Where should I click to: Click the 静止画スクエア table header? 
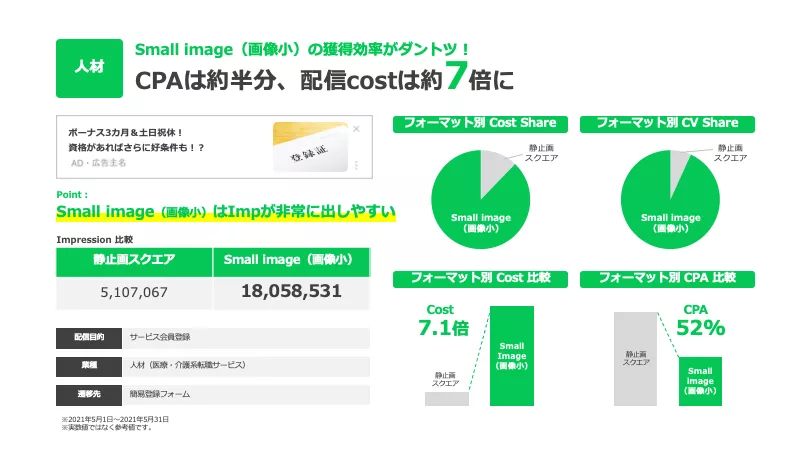134,260
